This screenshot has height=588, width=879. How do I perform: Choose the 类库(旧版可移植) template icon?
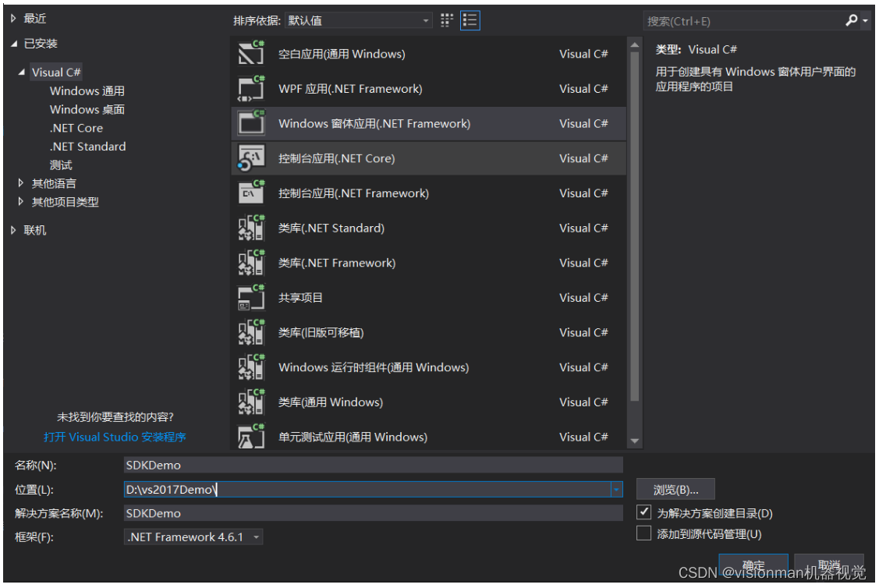click(x=250, y=332)
